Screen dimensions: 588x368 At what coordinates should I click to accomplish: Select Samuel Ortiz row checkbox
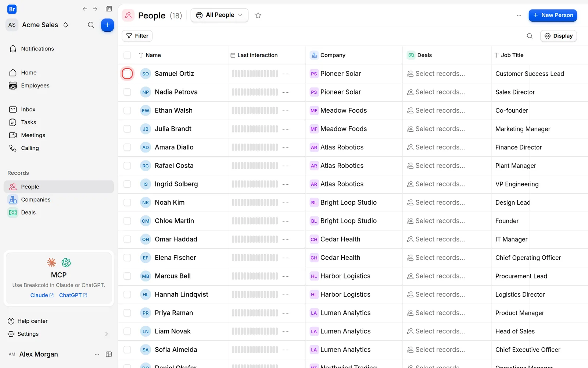point(127,74)
